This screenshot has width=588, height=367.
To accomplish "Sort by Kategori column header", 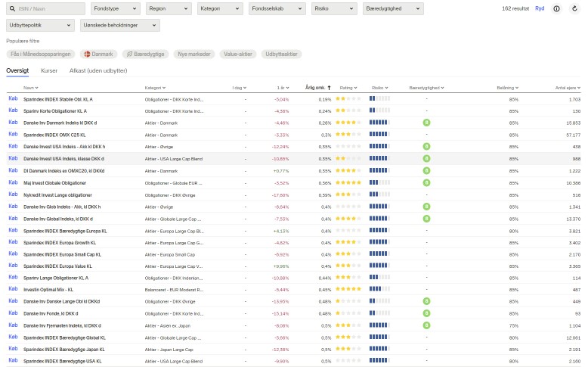I will click(155, 88).
